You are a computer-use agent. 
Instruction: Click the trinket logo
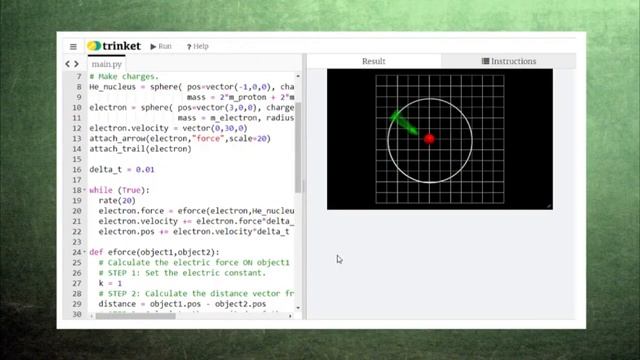pyautogui.click(x=114, y=46)
